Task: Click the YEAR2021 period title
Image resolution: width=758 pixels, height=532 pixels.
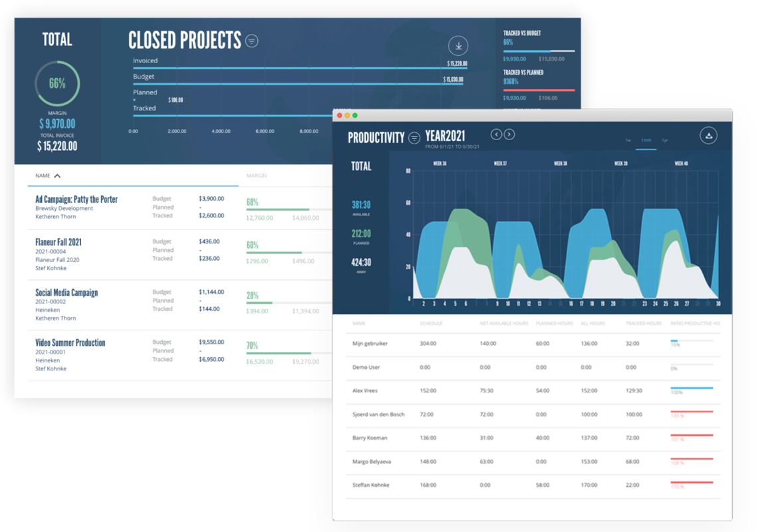Action: [445, 136]
